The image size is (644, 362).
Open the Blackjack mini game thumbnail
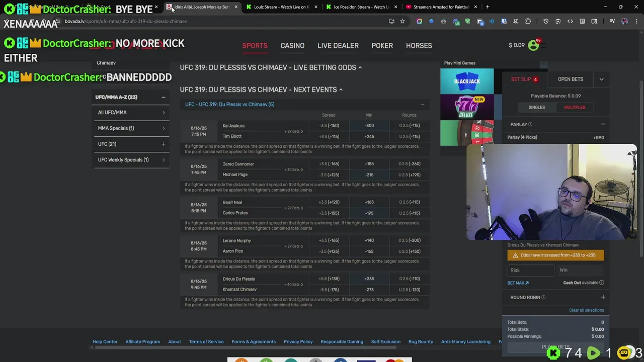(467, 81)
